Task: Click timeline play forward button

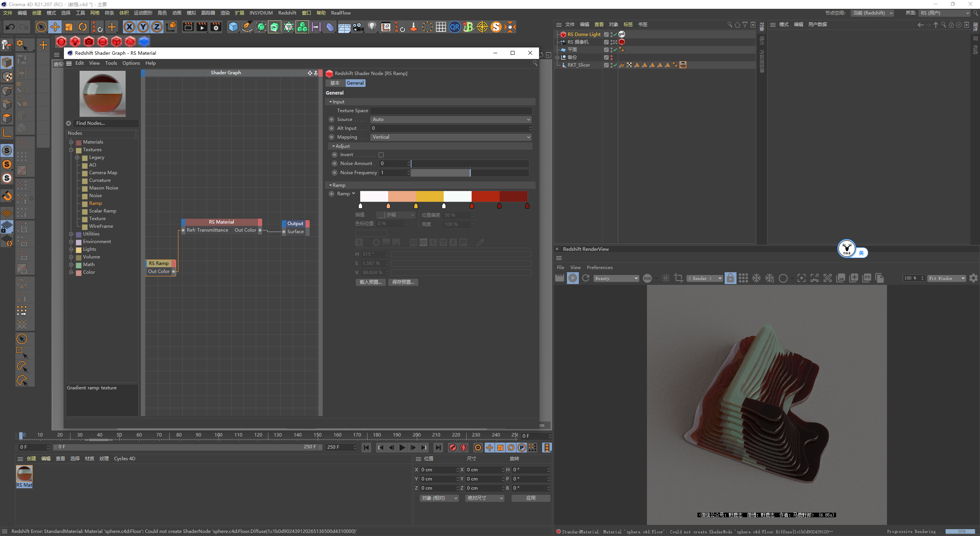Action: (x=402, y=448)
